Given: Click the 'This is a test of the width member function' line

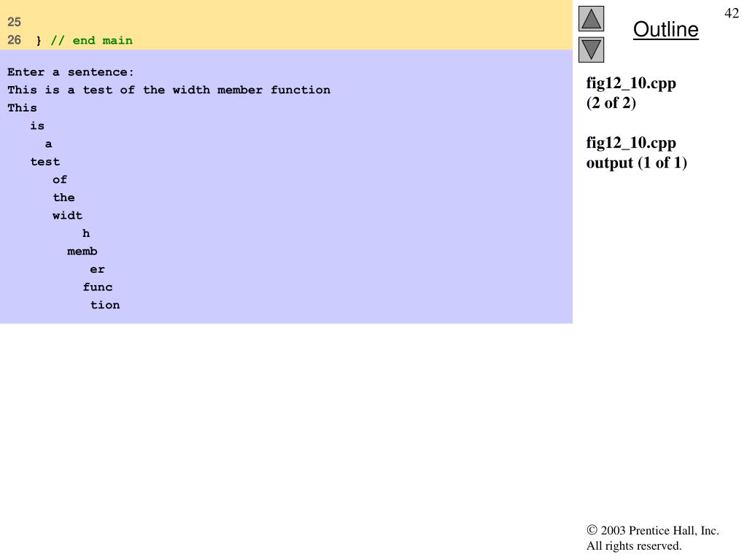Looking at the screenshot, I should (169, 90).
